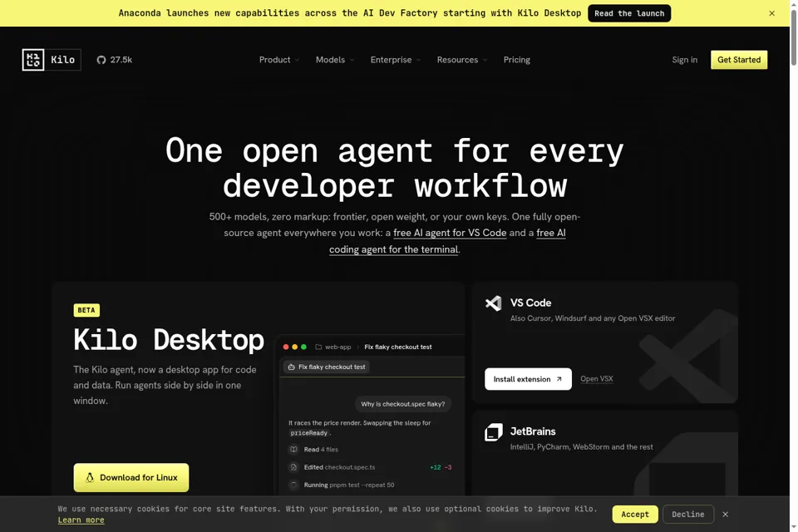This screenshot has height=532, width=798.
Task: Click Edited checkout.spec.ts row text
Action: [x=339, y=467]
